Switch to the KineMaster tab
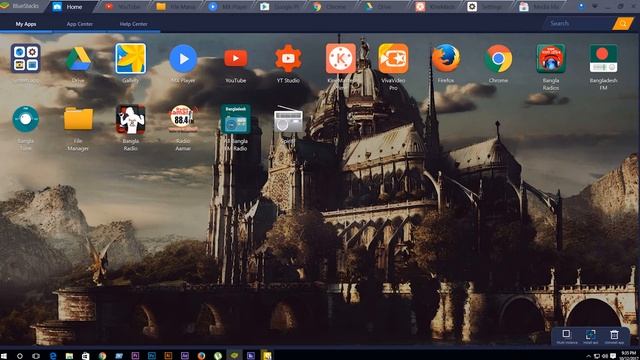Viewport: 640px width, 360px height. pyautogui.click(x=435, y=7)
